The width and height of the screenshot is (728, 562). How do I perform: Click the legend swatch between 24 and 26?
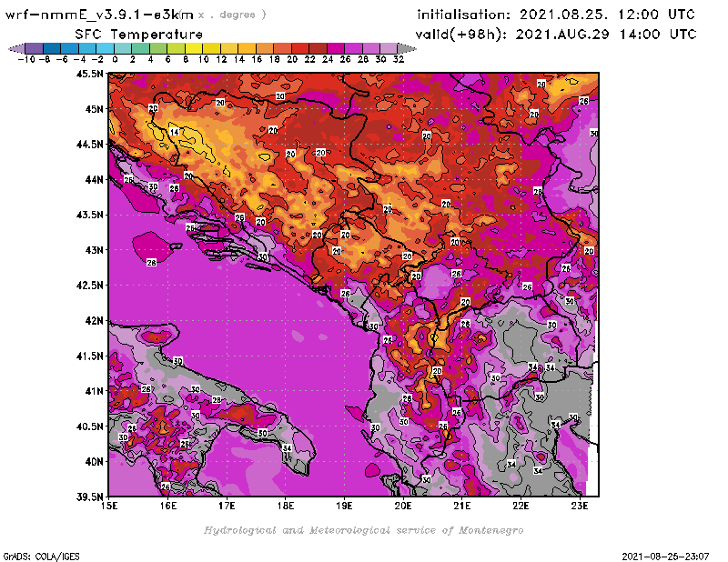335,48
